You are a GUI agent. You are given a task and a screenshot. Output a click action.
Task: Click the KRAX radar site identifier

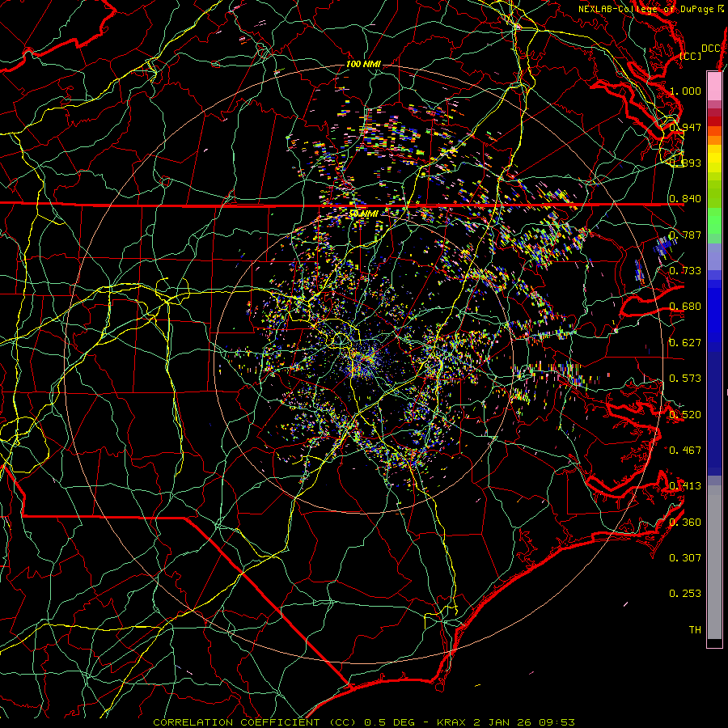click(451, 722)
